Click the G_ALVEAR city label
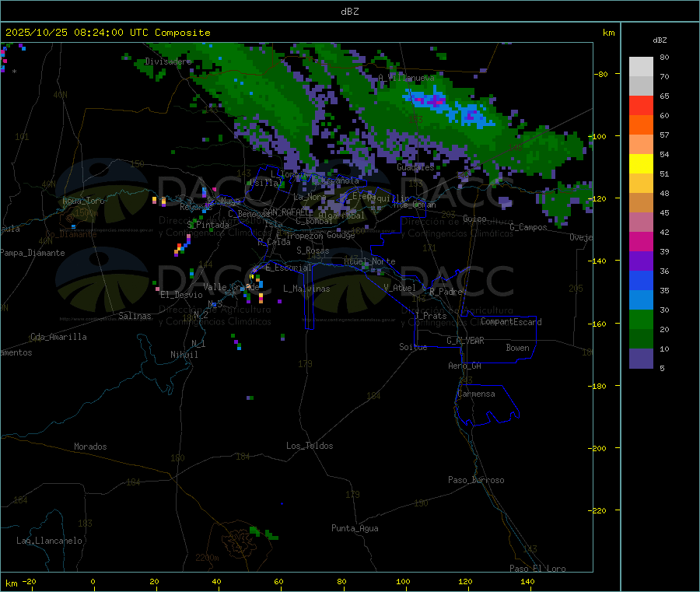 (x=465, y=341)
